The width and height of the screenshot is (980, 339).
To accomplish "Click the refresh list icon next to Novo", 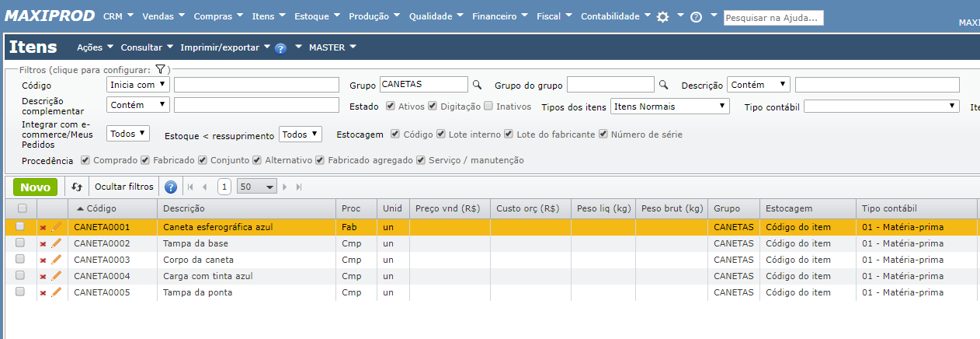I will pyautogui.click(x=77, y=187).
